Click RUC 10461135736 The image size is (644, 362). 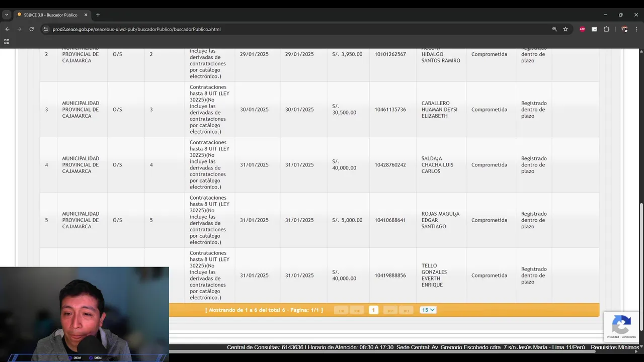coord(390,110)
